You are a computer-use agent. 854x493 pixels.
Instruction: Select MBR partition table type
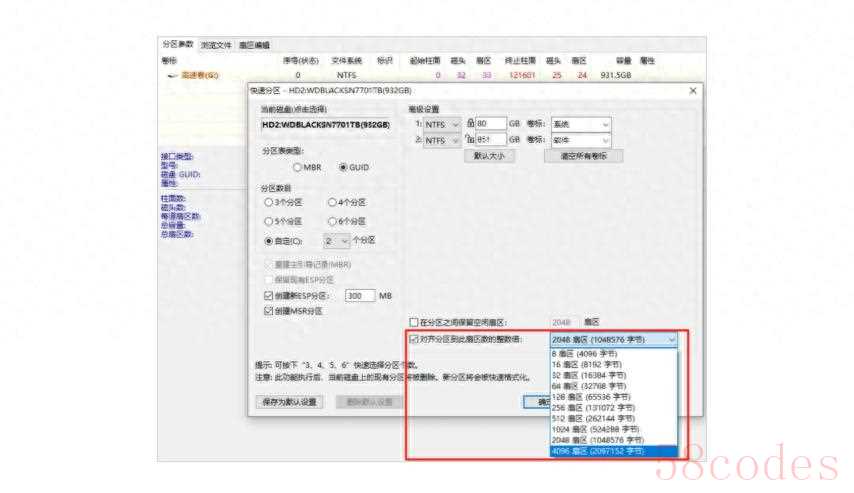(x=298, y=167)
